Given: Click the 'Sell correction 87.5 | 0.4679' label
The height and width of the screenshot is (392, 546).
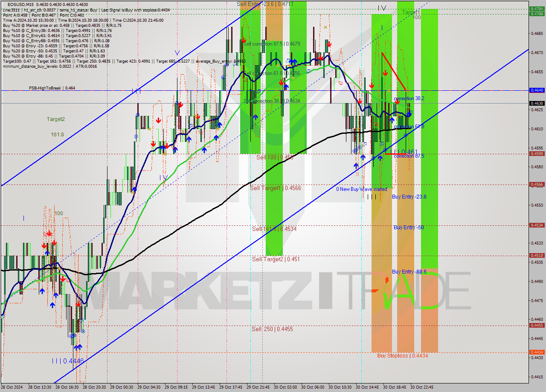Looking at the screenshot, I should click(272, 44).
